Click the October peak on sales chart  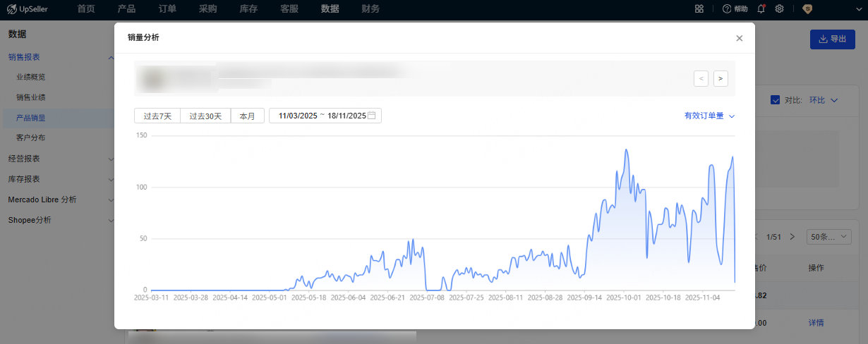coord(626,150)
